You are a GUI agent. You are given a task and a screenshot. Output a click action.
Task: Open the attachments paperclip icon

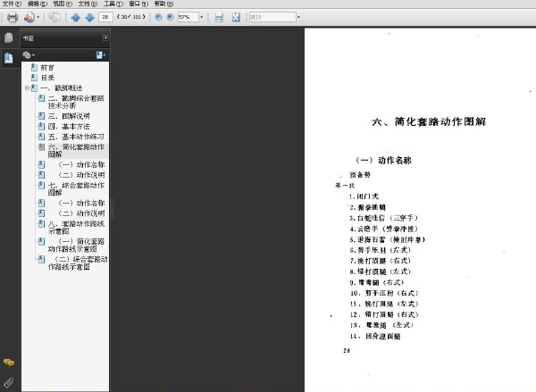pos(9,382)
